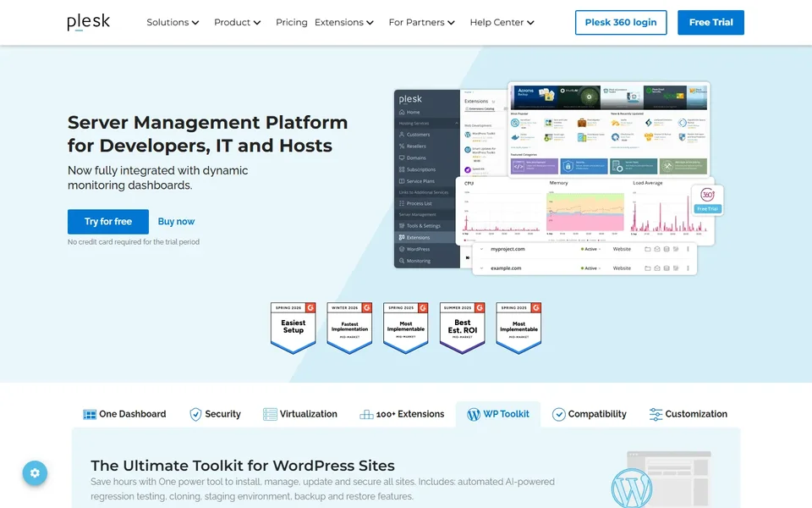The height and width of the screenshot is (508, 812).
Task: Click the Fastest Implementation G2 badge
Action: tap(349, 329)
